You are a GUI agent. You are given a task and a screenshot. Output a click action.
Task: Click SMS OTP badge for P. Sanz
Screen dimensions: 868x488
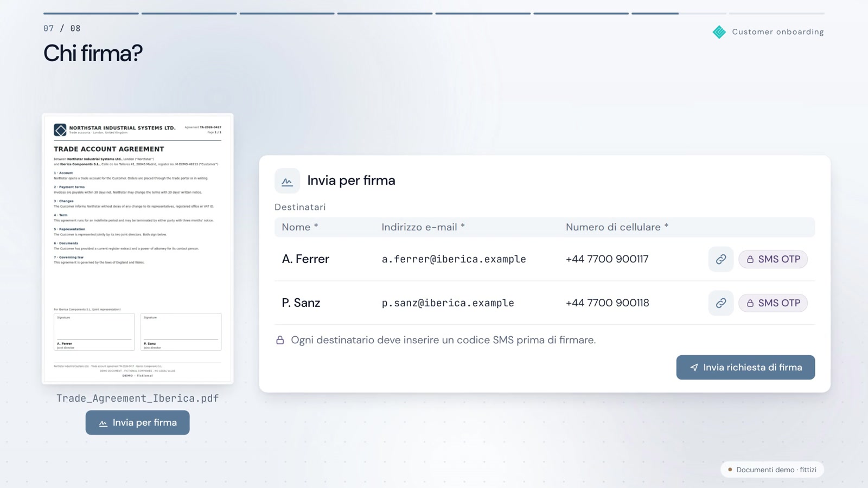coord(773,303)
